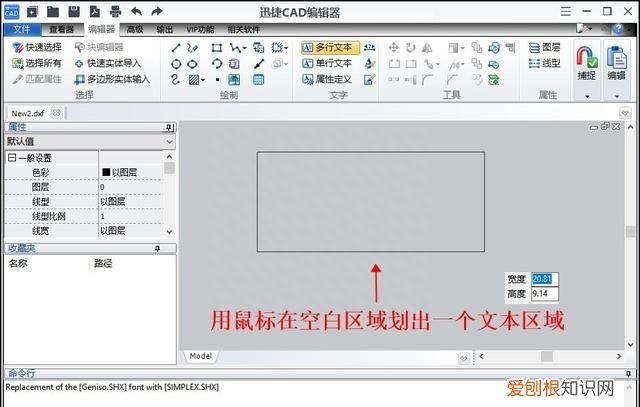
Task: Open the 文件 menu
Action: pos(22,29)
